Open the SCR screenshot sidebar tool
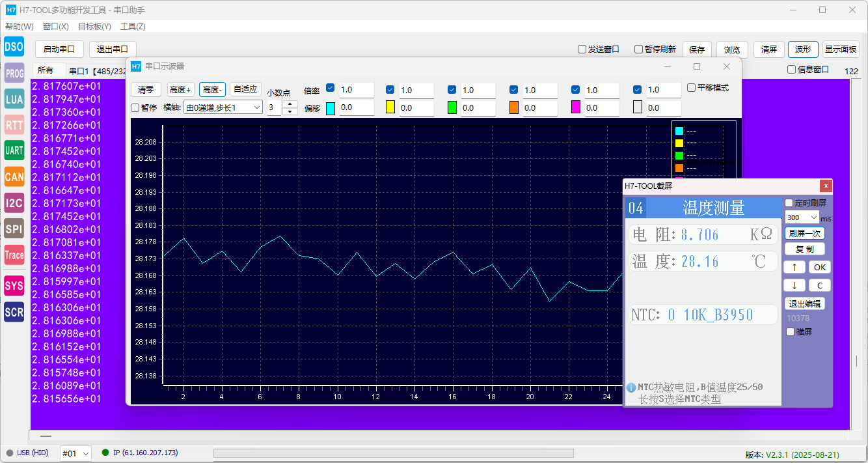This screenshot has height=463, width=868. pyautogui.click(x=14, y=312)
